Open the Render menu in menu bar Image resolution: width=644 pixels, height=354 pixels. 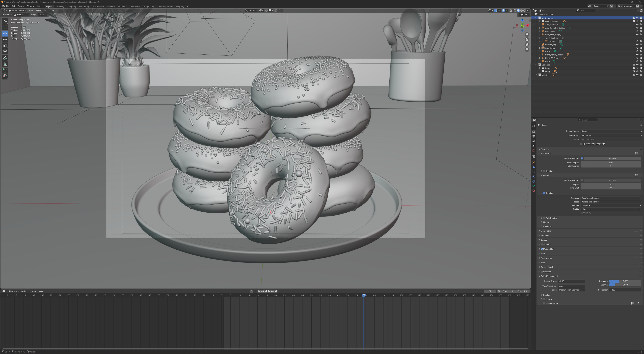[x=21, y=6]
